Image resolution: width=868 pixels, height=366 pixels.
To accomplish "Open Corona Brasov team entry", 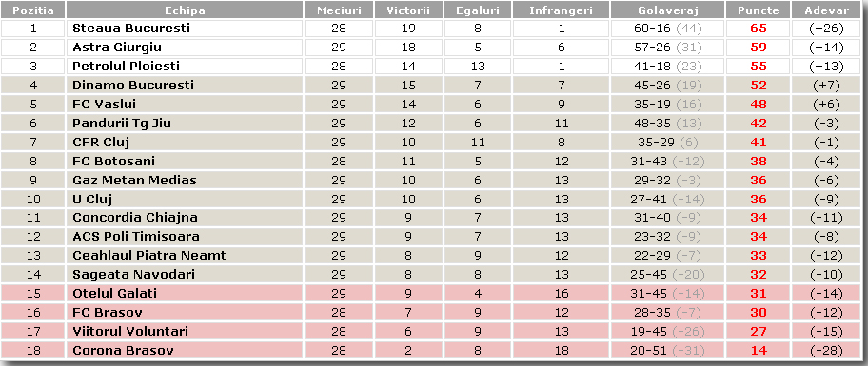I will (123, 351).
